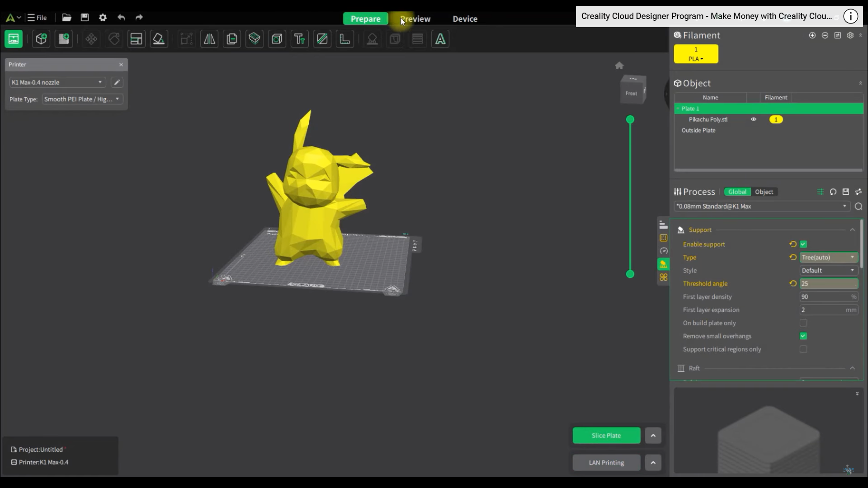Collapse the Support section
Viewport: 868px width, 488px height.
click(x=852, y=230)
